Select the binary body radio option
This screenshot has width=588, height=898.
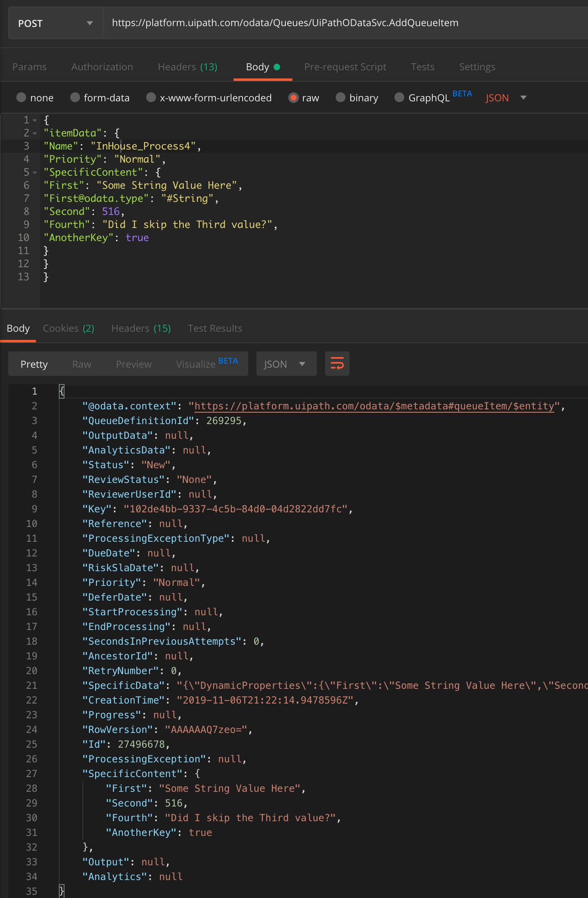click(341, 98)
